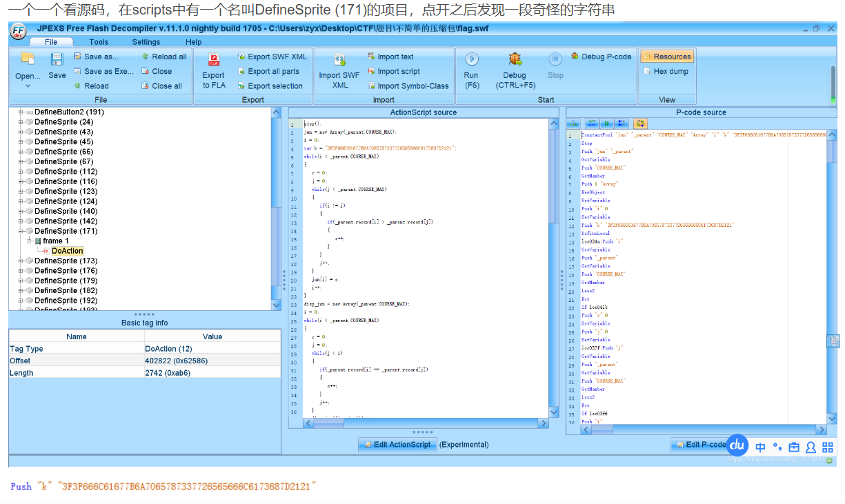Click Save as Exe... option

click(x=103, y=71)
